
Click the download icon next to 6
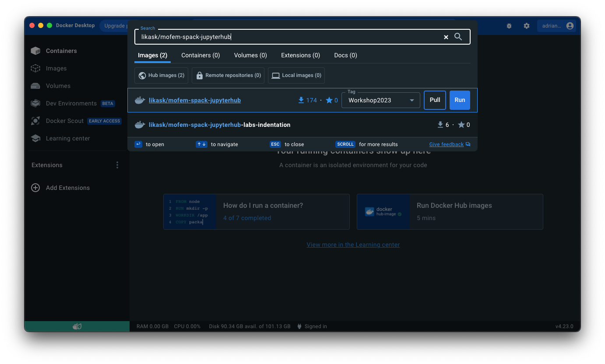[x=440, y=125]
